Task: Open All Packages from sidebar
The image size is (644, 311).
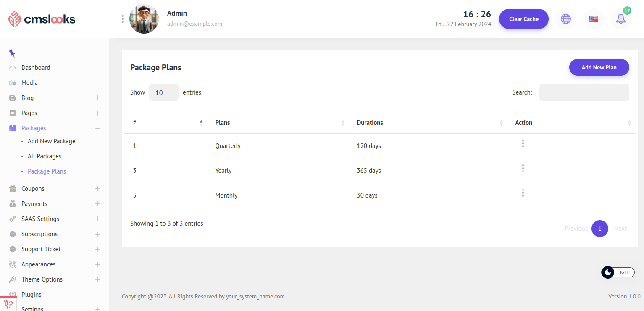Action: click(x=45, y=156)
